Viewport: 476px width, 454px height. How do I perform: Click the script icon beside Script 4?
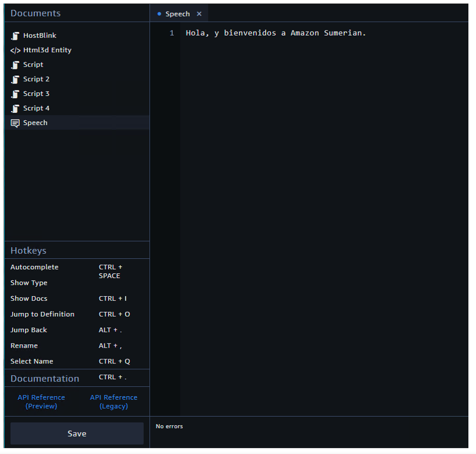pyautogui.click(x=15, y=109)
